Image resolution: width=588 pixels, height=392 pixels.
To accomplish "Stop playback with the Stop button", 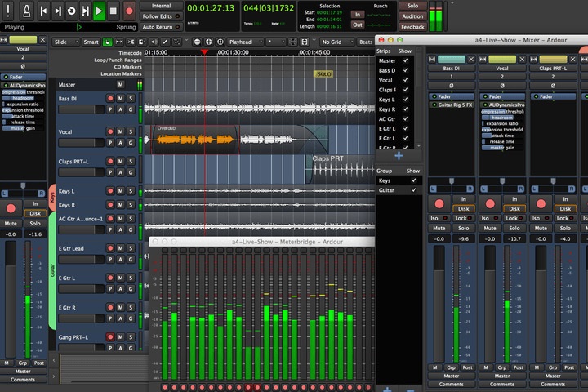I will tap(114, 11).
